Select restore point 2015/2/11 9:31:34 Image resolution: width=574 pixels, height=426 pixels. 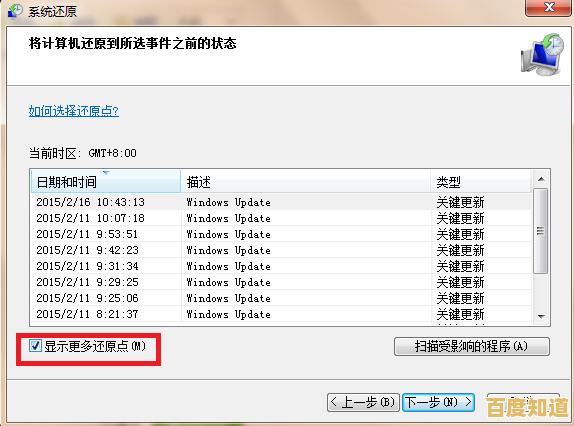[281, 266]
